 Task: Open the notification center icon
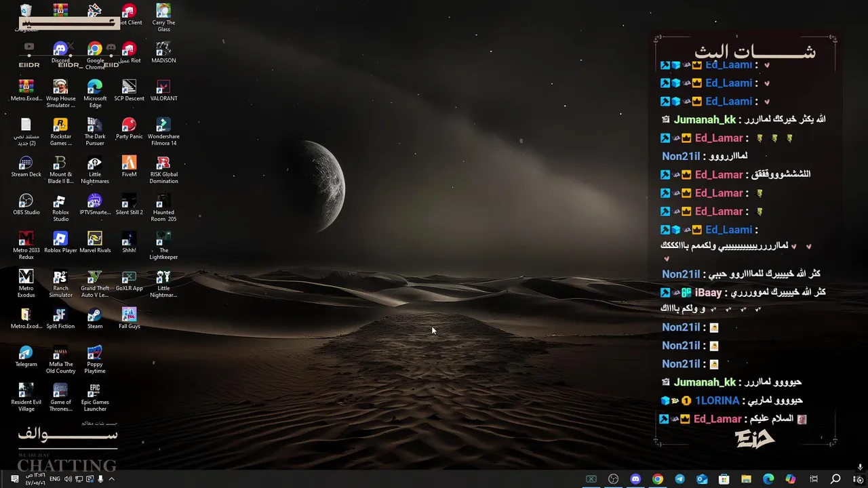point(15,479)
